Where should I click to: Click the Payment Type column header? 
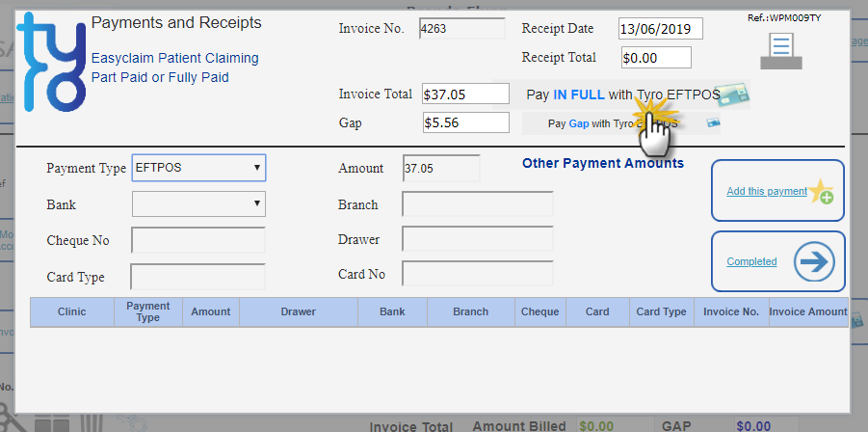coord(147,311)
